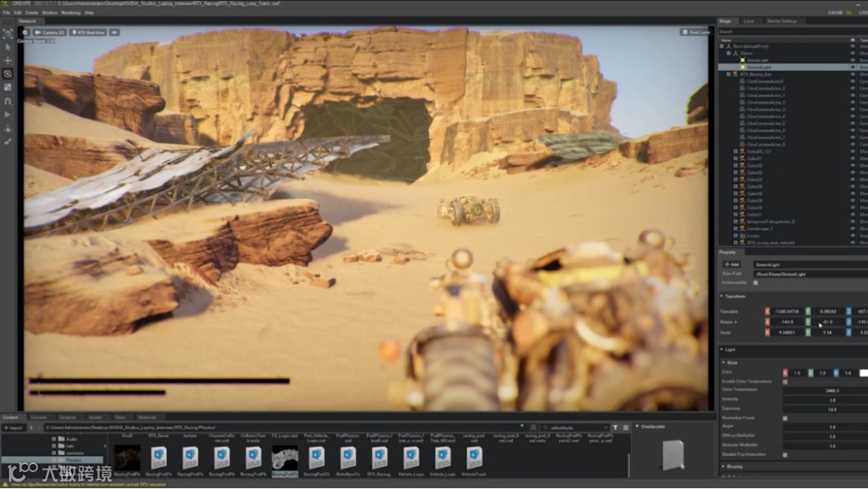Click the Import button in Content browser
Screen dimensions: 868x489
[14, 428]
